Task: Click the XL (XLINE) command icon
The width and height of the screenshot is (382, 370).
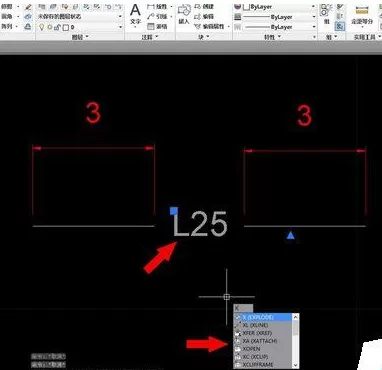Action: [238, 325]
